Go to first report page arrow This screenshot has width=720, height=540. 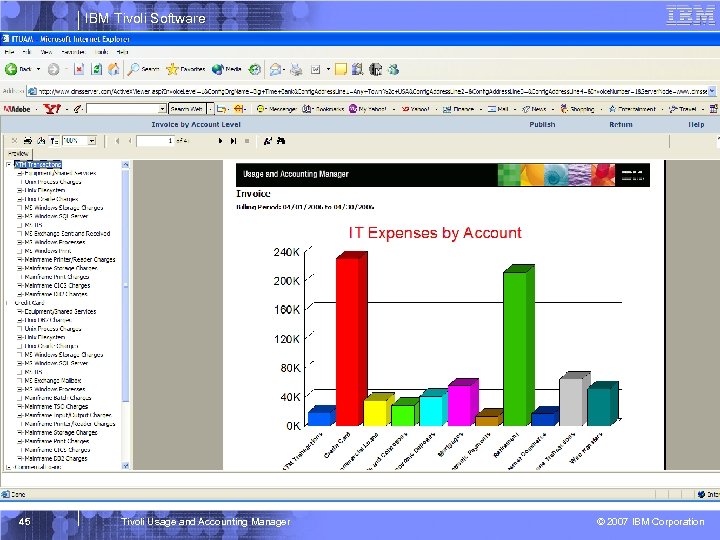click(x=117, y=141)
